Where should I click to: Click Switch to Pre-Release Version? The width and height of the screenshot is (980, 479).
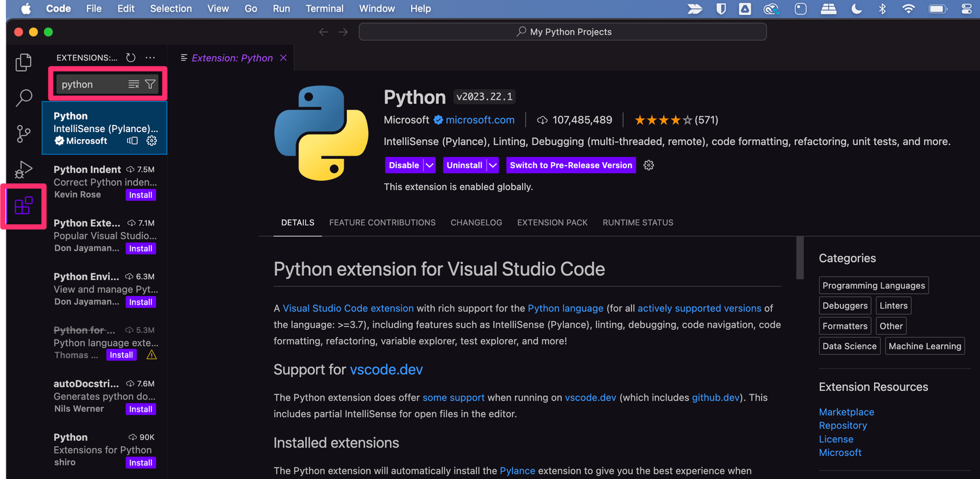(x=570, y=165)
